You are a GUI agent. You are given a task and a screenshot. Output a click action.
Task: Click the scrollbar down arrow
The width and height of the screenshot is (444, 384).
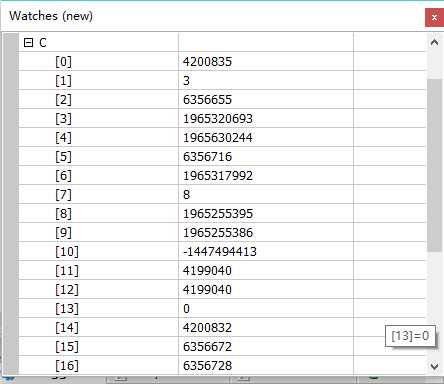coord(434,366)
